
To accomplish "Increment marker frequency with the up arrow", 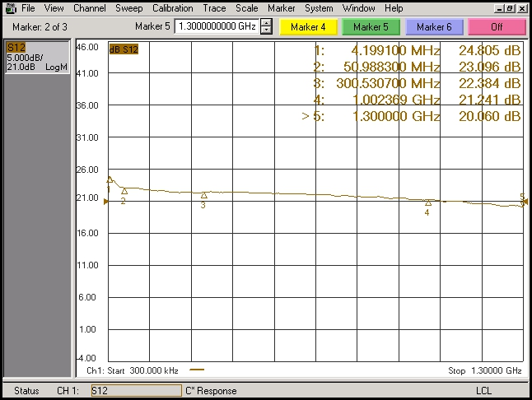I will [266, 22].
